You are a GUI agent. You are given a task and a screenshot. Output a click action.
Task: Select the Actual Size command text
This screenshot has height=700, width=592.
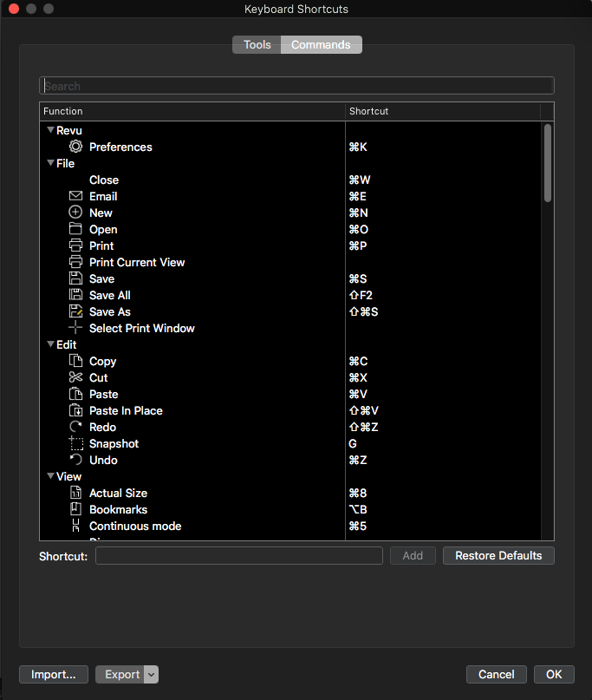(x=118, y=493)
